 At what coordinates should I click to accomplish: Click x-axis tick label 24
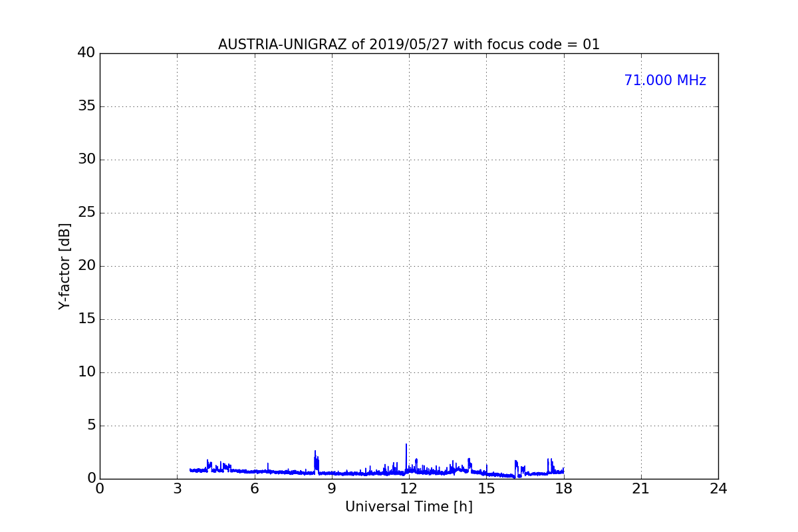[x=718, y=489]
